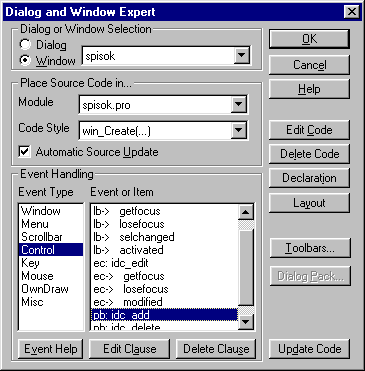Click the Delete Code button

click(x=309, y=154)
